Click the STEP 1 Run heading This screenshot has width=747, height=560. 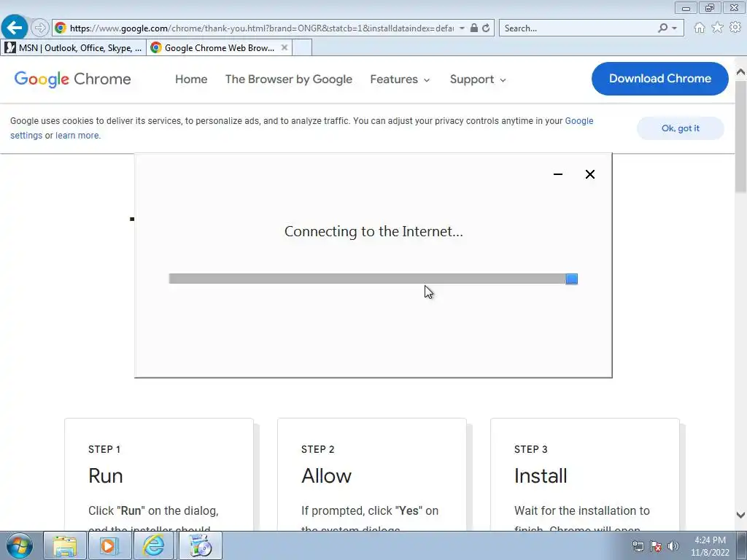105,475
